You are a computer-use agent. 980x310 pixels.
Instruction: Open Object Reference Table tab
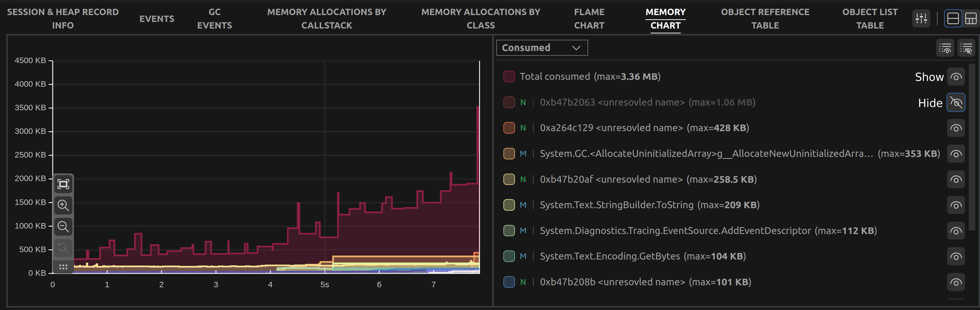coord(765,19)
